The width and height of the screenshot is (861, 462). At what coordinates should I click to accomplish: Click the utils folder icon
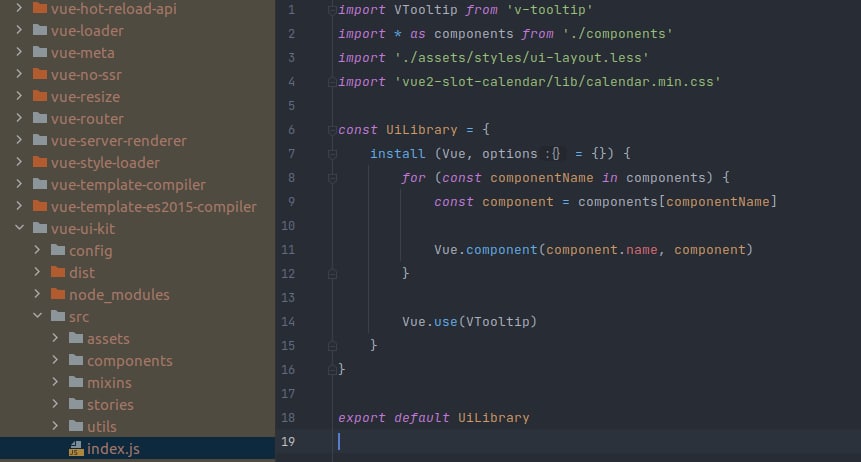[76, 425]
